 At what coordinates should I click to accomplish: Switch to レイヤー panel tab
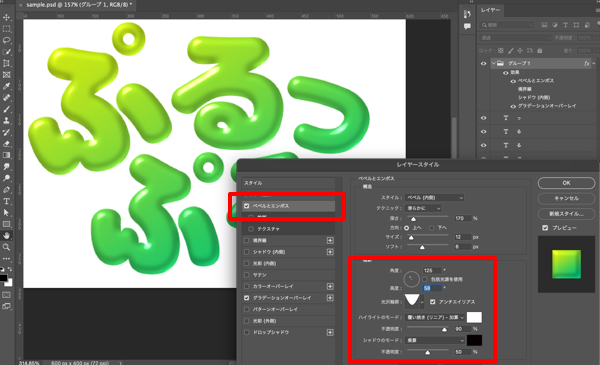[x=490, y=10]
